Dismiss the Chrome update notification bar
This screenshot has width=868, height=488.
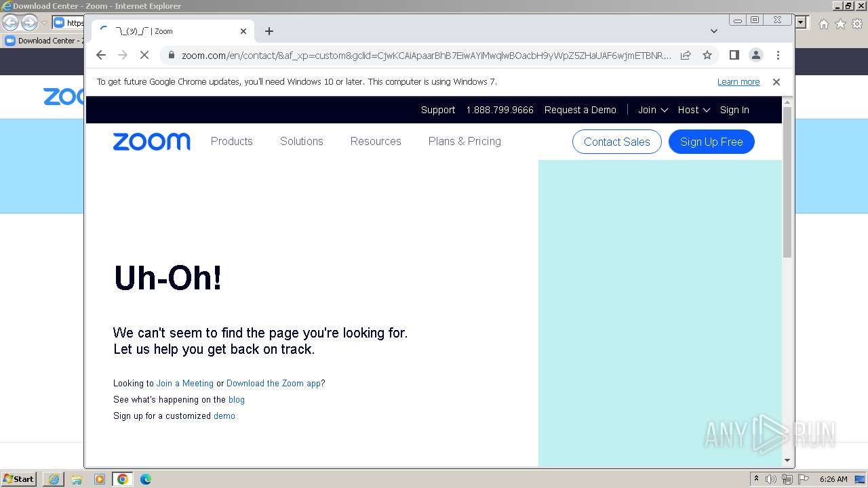(776, 81)
